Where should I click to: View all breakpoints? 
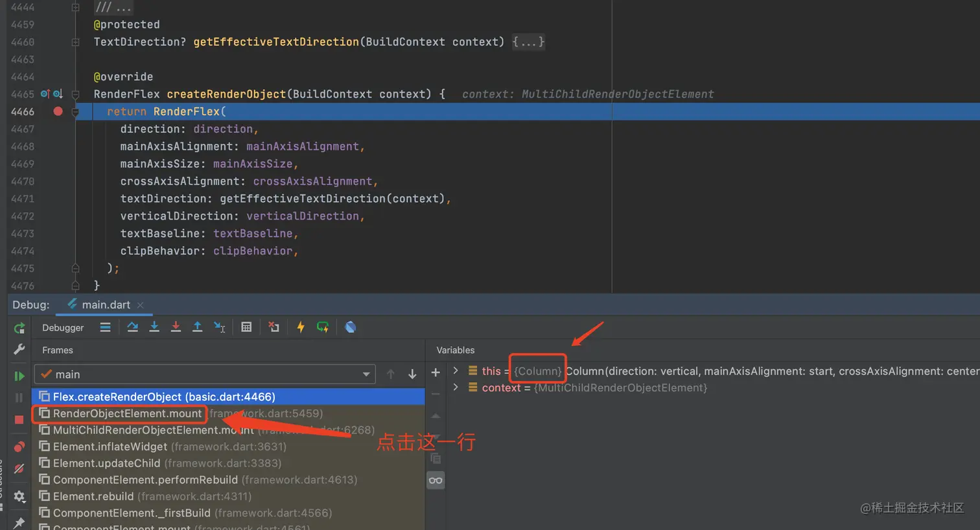tap(19, 446)
